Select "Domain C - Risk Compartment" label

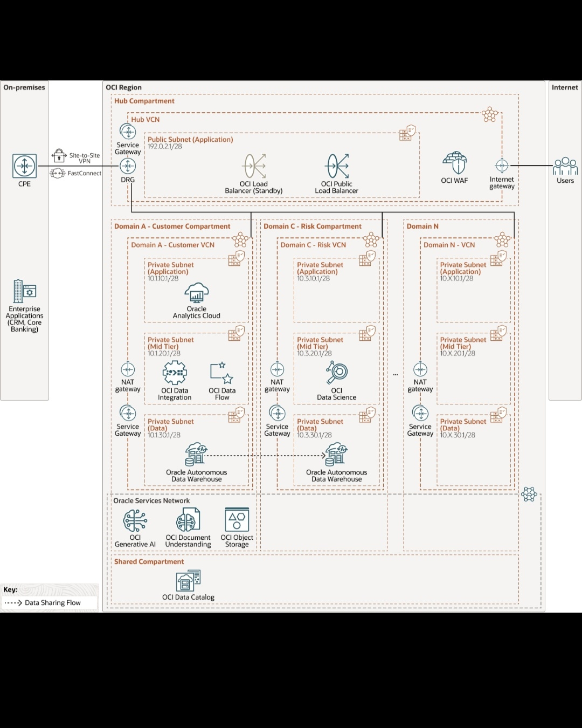(313, 226)
